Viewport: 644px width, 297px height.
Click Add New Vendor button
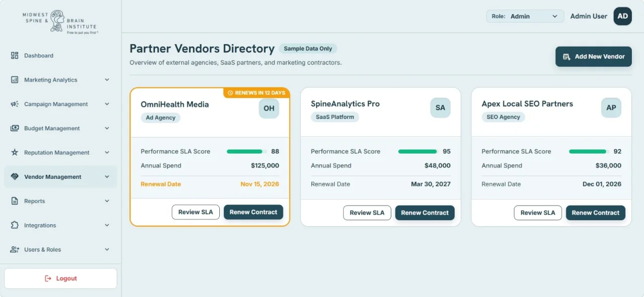coord(594,56)
